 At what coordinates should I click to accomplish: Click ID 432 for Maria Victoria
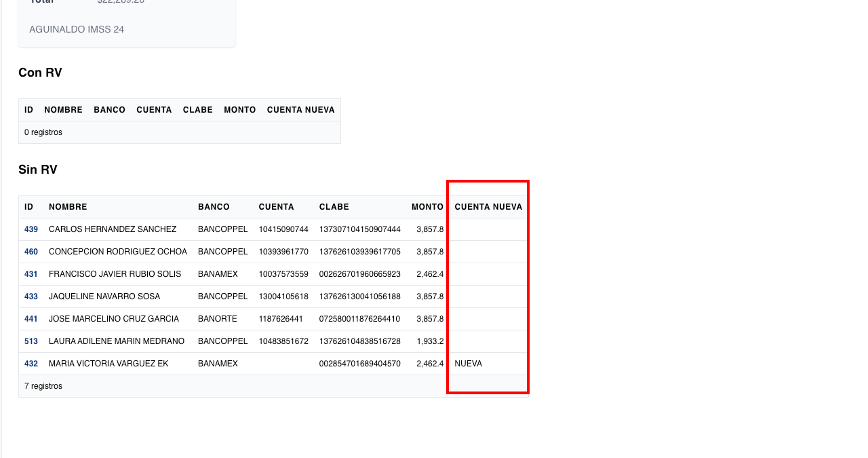pos(31,364)
